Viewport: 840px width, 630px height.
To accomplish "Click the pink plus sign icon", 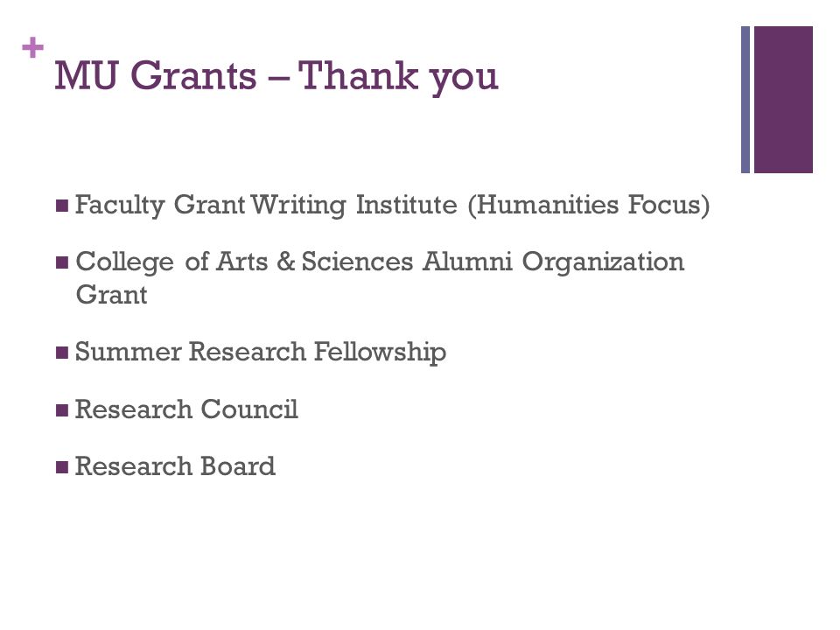I will pos(32,47).
